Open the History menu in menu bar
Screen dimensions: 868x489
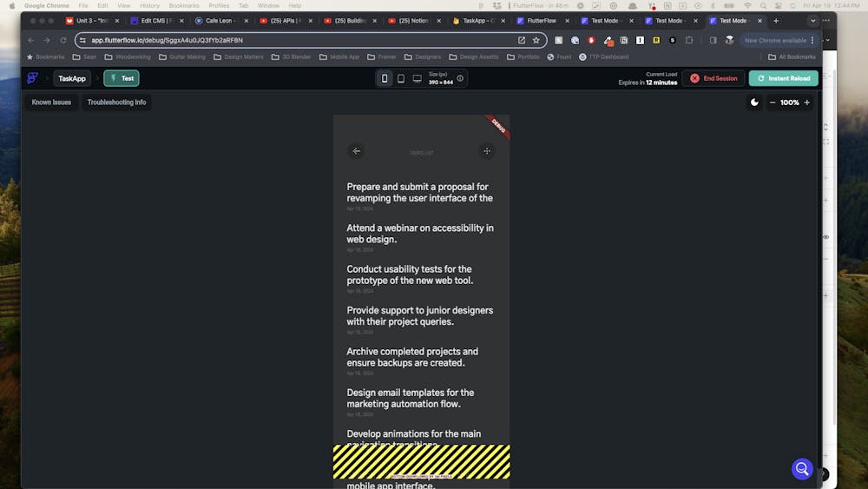point(149,5)
